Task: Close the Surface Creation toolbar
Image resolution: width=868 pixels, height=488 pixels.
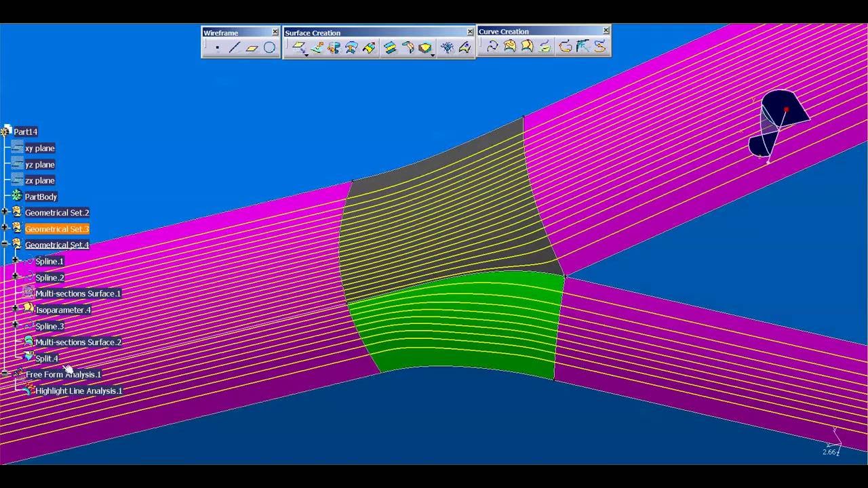Action: (x=470, y=32)
